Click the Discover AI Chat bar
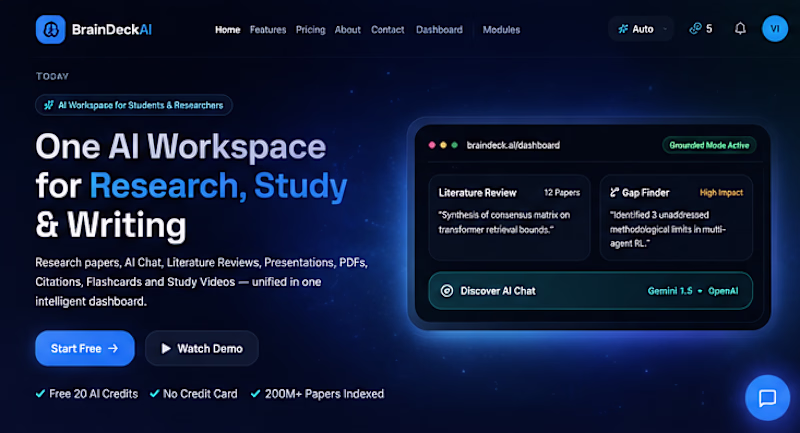 pos(590,291)
